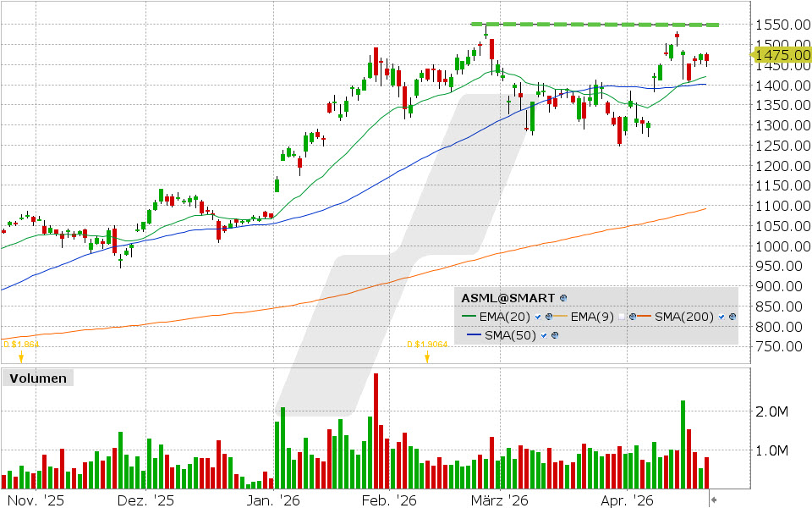This screenshot has width=812, height=508.
Task: Click the settings icon beside SMA(50)
Action: [556, 335]
